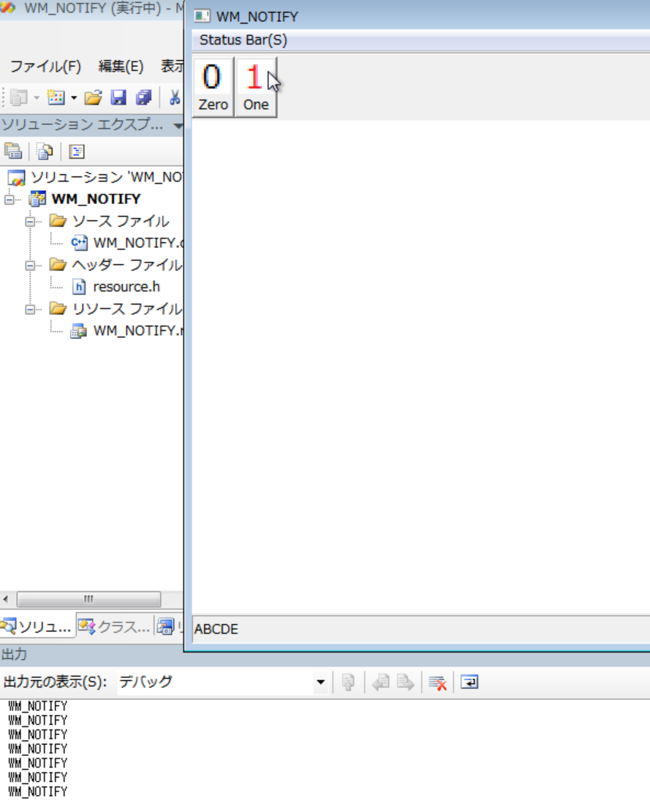This screenshot has height=812, width=650.
Task: Click the New Project toolbar icon
Action: pyautogui.click(x=18, y=97)
